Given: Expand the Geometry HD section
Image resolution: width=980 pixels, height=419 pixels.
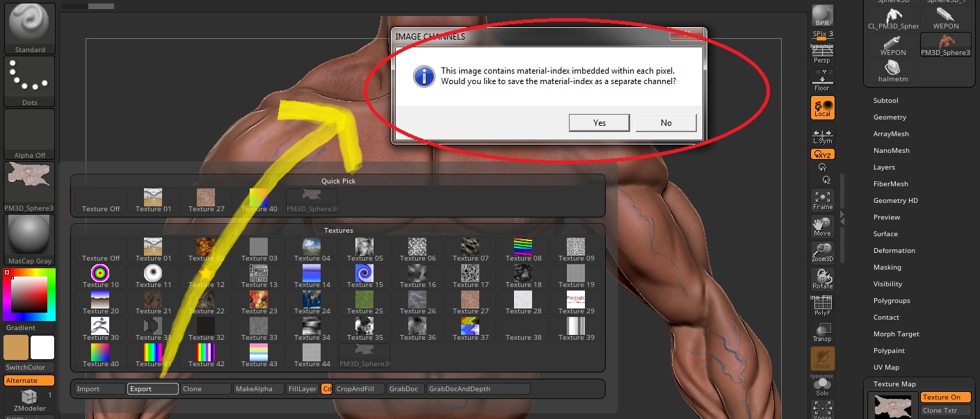Looking at the screenshot, I should [x=896, y=201].
